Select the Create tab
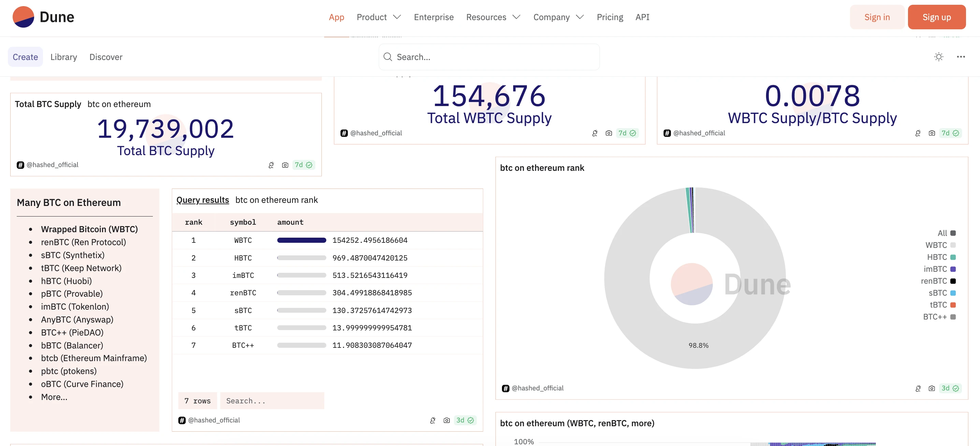980x446 pixels. 25,56
